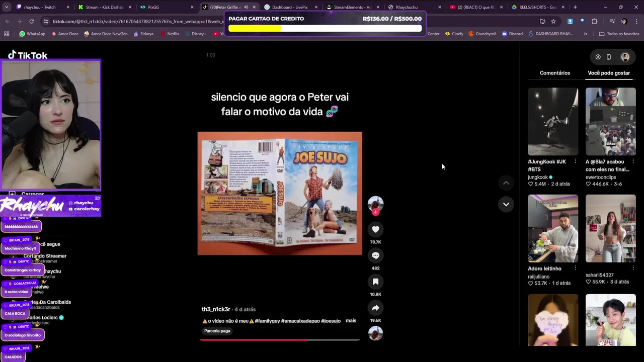Viewport: 644px width, 362px height.
Task: Open comments via the speech bubble icon
Action: click(375, 255)
